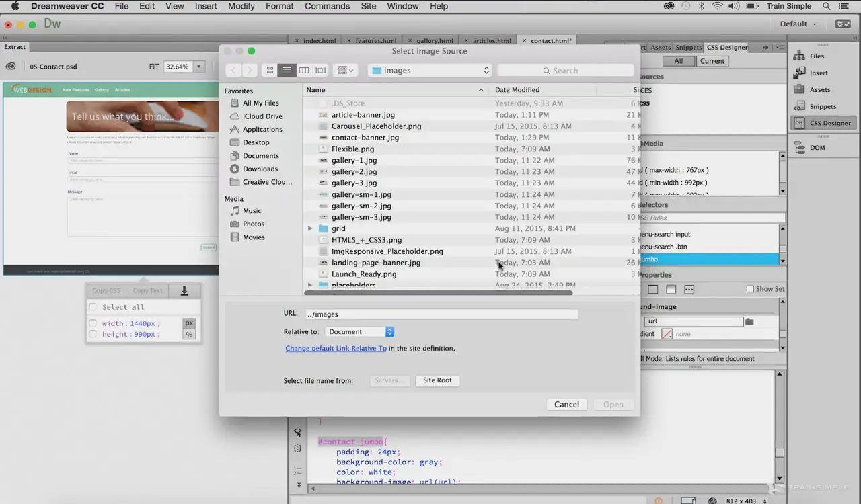
Task: Click the Selectors list scrollbar
Action: tap(782, 246)
